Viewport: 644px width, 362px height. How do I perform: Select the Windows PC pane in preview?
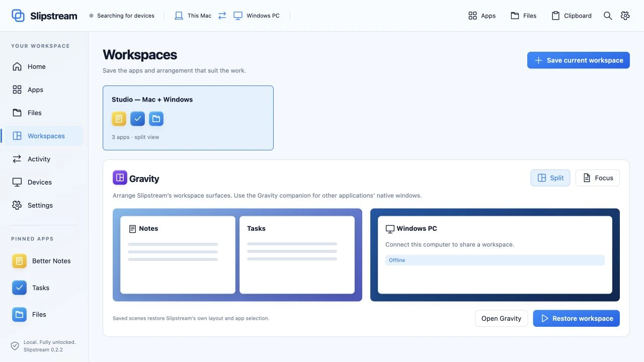click(495, 255)
